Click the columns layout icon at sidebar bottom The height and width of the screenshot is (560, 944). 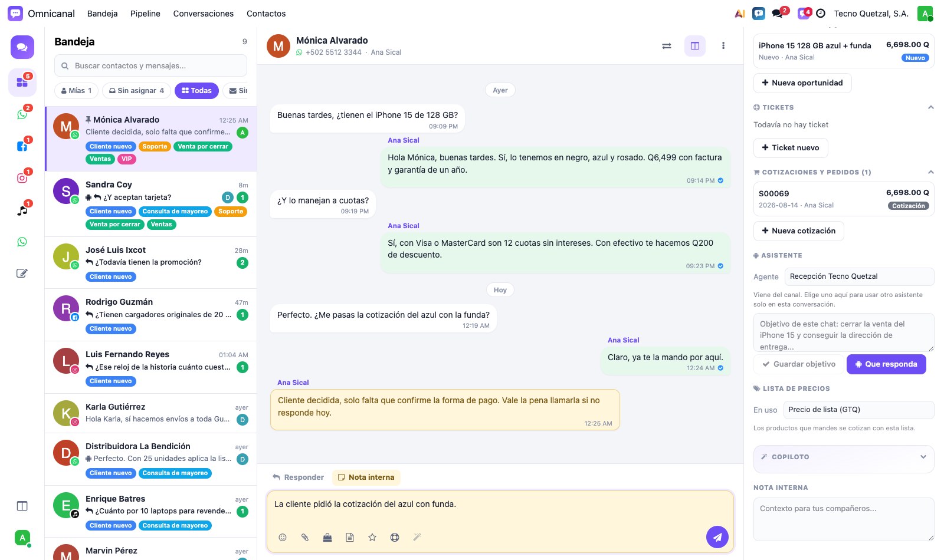coord(22,506)
